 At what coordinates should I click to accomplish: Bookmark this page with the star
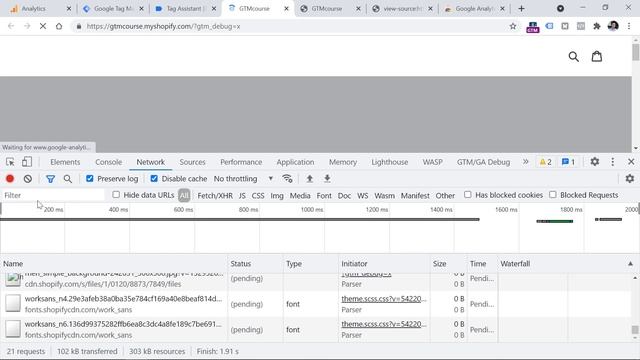[513, 26]
